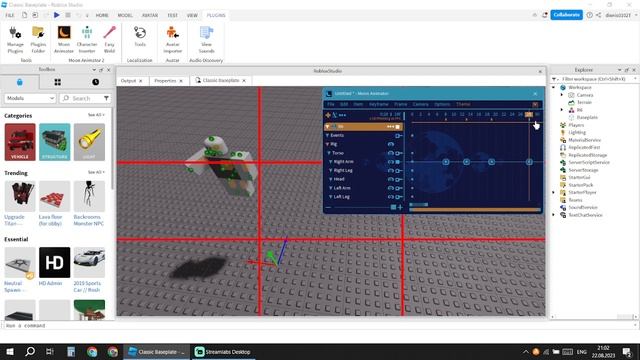Image resolution: width=640 pixels, height=360 pixels.
Task: Click See All beside Categories
Action: 96,115
